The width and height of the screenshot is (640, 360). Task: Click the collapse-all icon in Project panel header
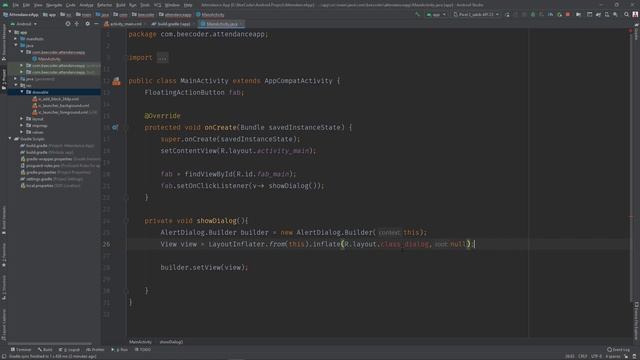77,24
